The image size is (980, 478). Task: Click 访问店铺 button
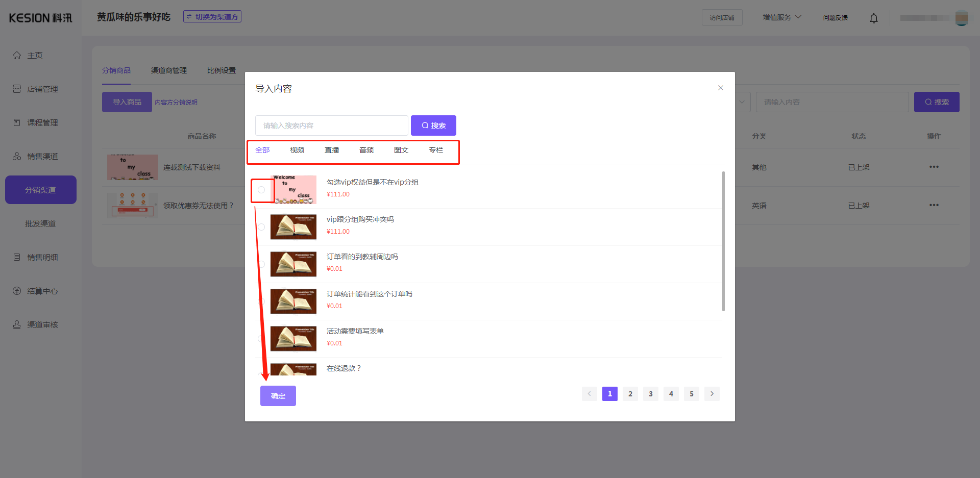(x=722, y=18)
